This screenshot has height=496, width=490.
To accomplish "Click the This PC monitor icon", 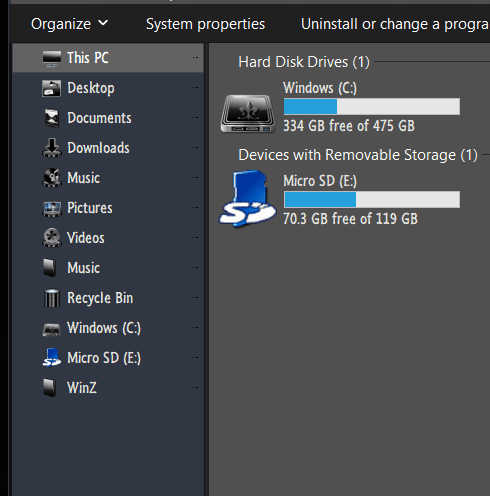I will [52, 59].
